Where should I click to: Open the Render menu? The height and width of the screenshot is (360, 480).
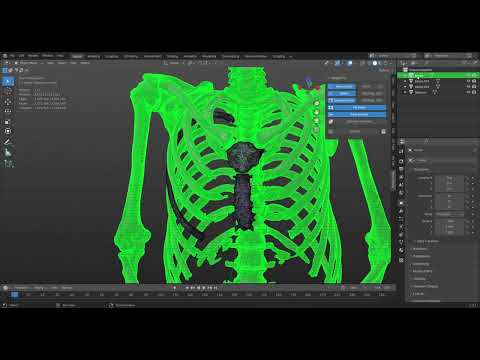[33, 56]
